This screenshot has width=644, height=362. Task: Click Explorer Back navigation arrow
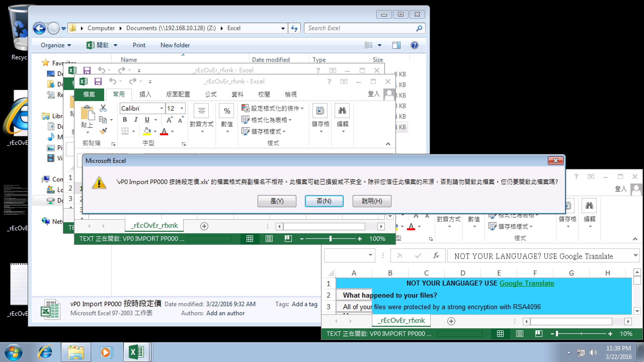(40, 28)
